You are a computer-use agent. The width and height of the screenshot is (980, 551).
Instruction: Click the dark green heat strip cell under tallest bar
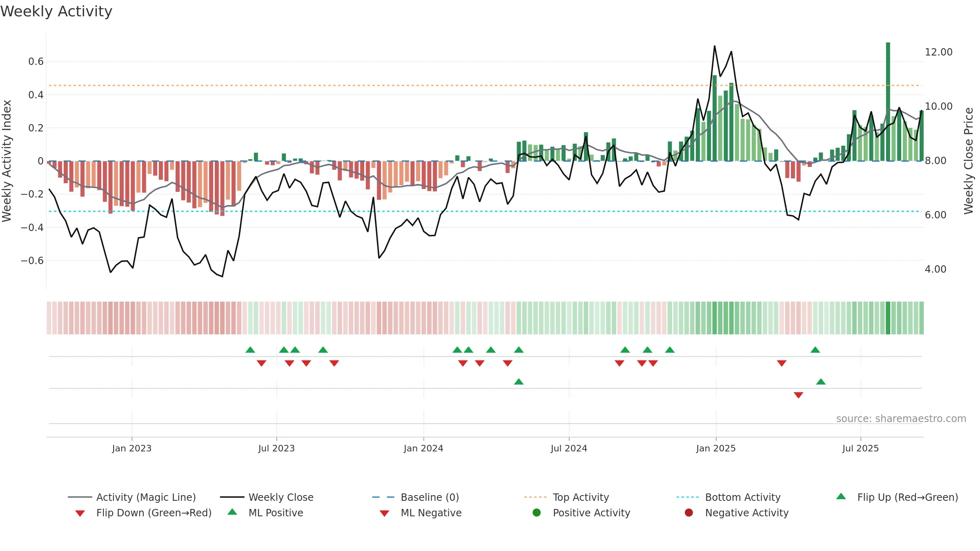pyautogui.click(x=888, y=318)
